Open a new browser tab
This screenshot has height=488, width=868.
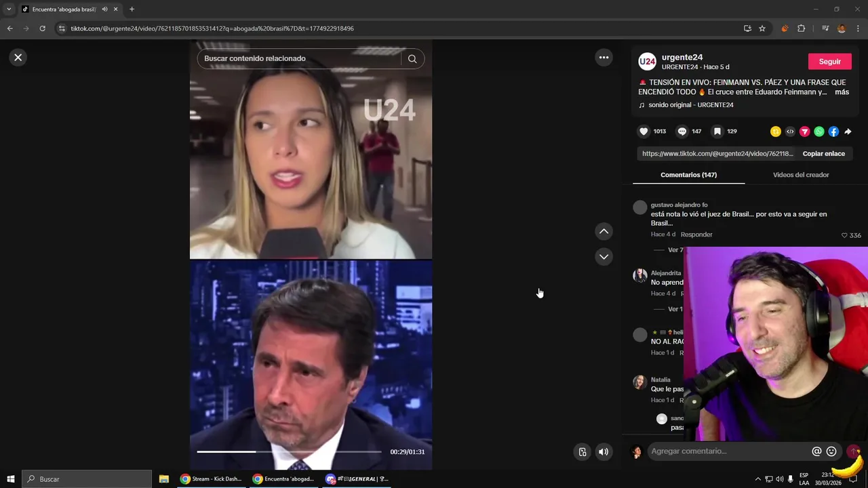tap(132, 9)
